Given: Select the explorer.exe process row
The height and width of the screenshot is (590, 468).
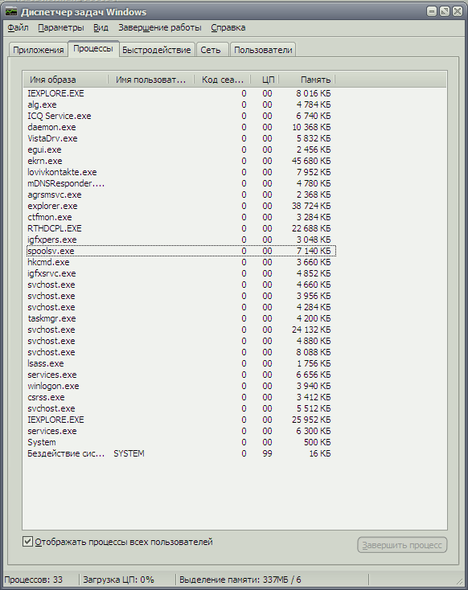Looking at the screenshot, I should click(181, 206).
